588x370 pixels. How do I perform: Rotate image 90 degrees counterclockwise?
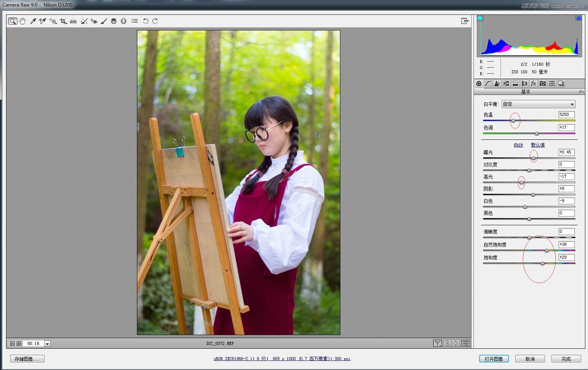145,21
